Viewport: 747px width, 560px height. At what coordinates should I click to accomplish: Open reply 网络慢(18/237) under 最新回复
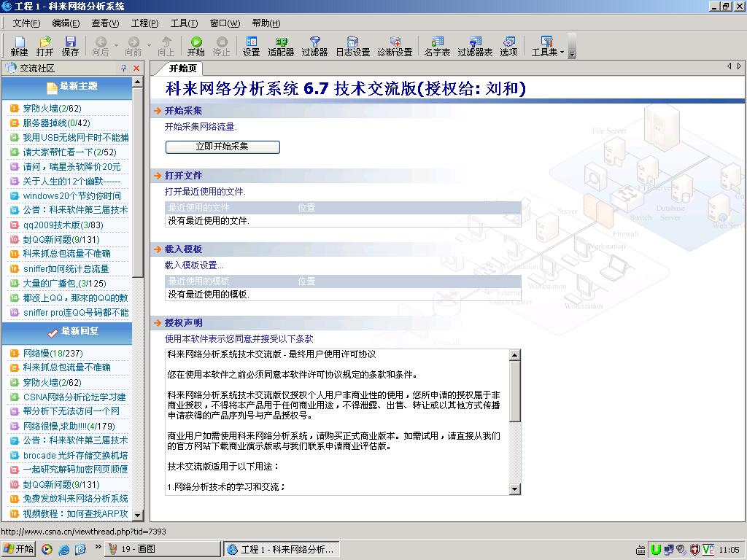point(53,353)
